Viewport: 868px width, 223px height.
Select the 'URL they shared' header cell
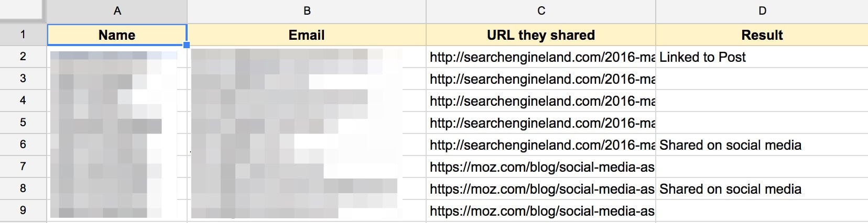[x=541, y=35]
